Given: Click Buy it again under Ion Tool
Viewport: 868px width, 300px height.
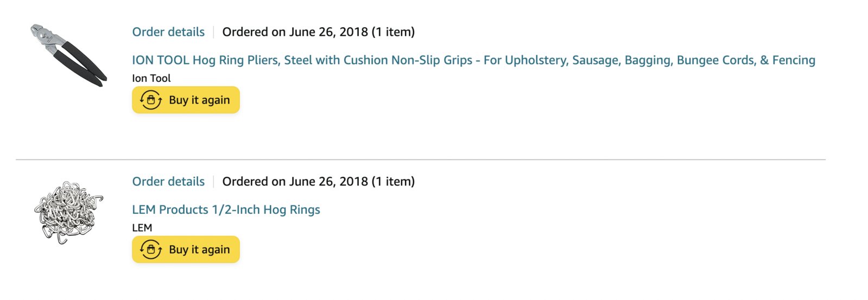Looking at the screenshot, I should coord(186,100).
